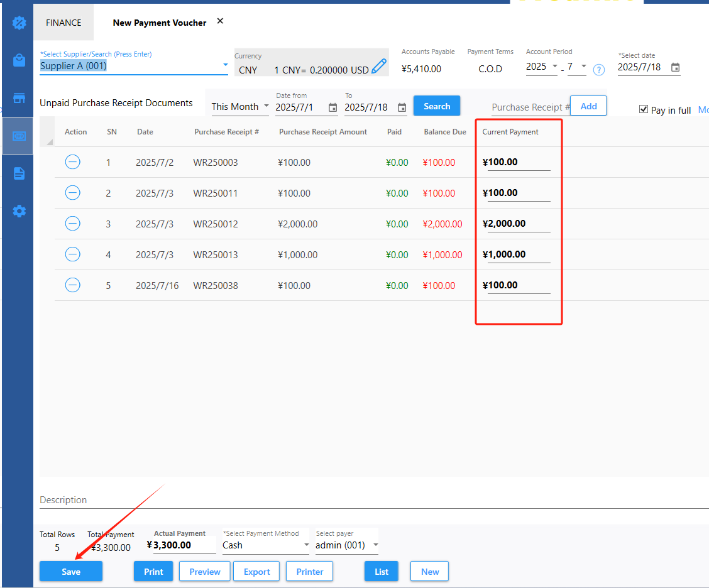The width and height of the screenshot is (709, 588).
Task: Expand the Cash payment method dropdown
Action: 307,545
